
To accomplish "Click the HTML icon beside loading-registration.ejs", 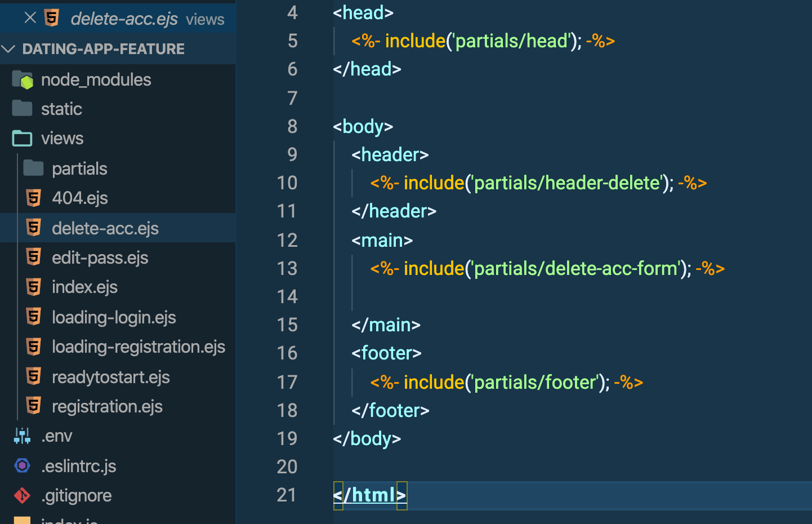I will pos(34,347).
